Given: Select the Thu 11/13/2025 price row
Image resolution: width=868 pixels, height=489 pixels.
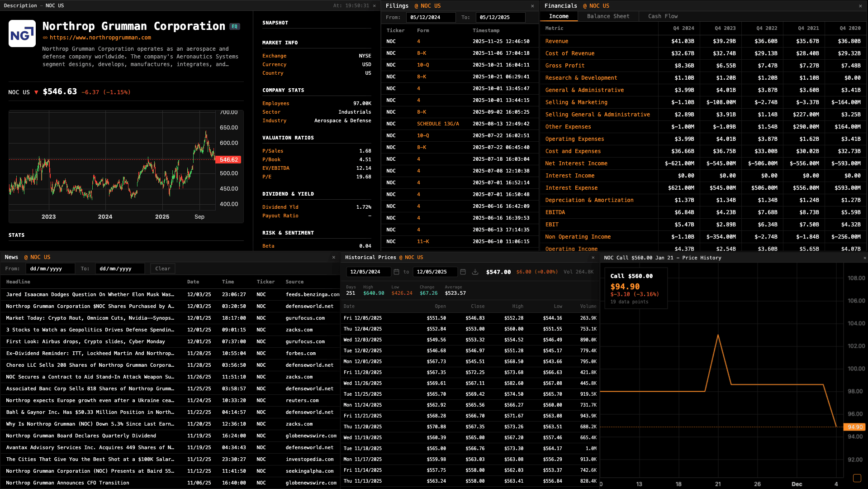Looking at the screenshot, I should point(470,481).
